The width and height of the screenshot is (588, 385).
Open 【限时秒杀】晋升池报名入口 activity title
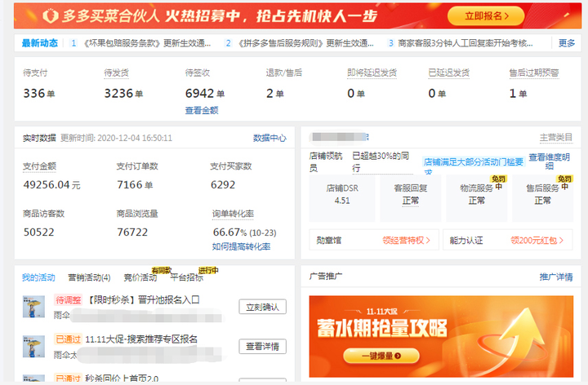click(x=143, y=300)
